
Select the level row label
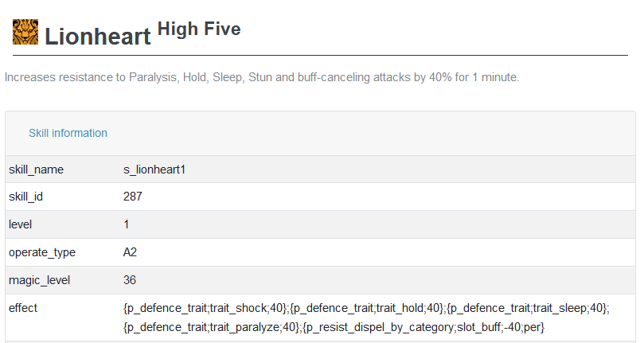point(21,224)
